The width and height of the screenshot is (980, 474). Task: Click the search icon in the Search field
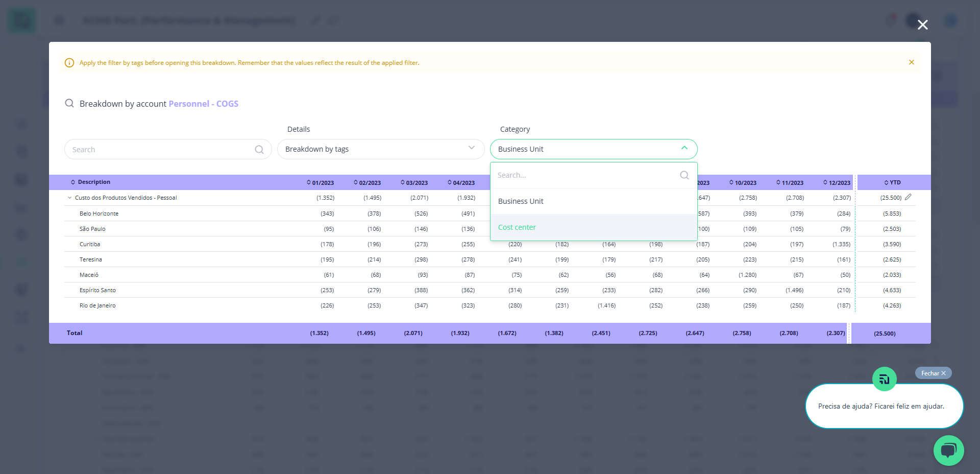(x=259, y=150)
